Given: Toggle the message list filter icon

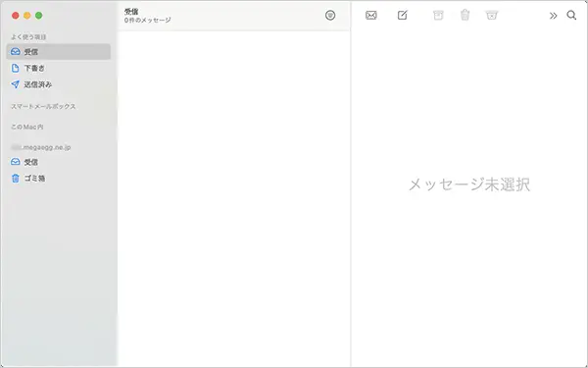Looking at the screenshot, I should point(330,16).
